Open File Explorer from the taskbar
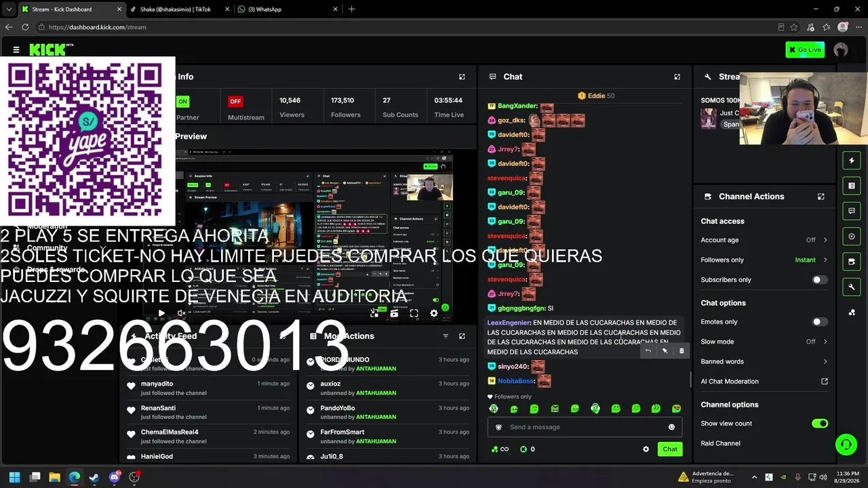Screen dimensions: 868x488 coord(54,477)
